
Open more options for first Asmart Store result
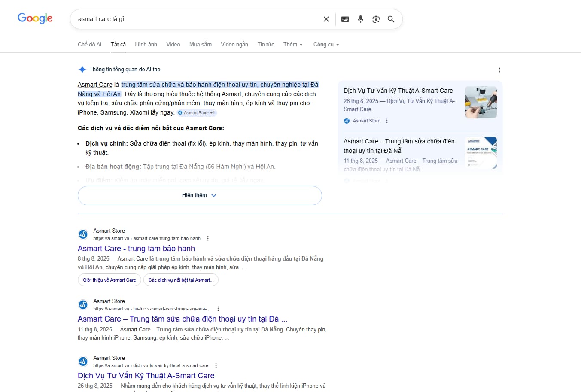pos(208,238)
